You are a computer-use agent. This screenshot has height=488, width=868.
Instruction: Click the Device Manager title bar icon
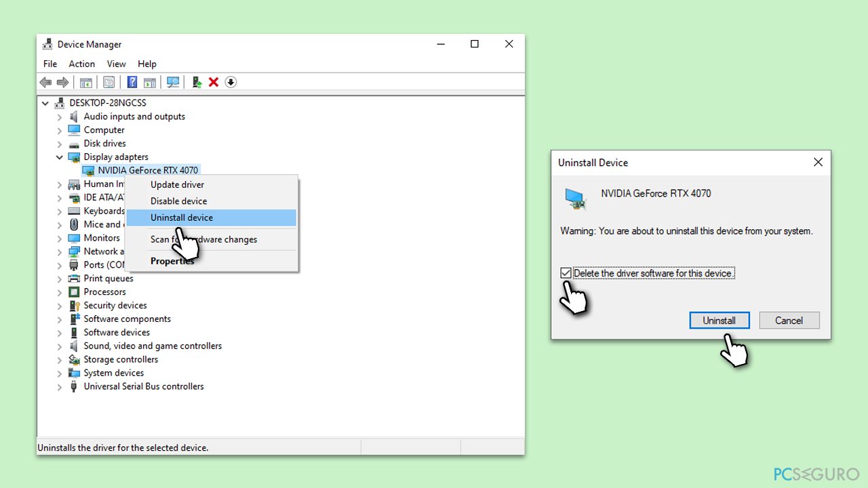tap(47, 45)
